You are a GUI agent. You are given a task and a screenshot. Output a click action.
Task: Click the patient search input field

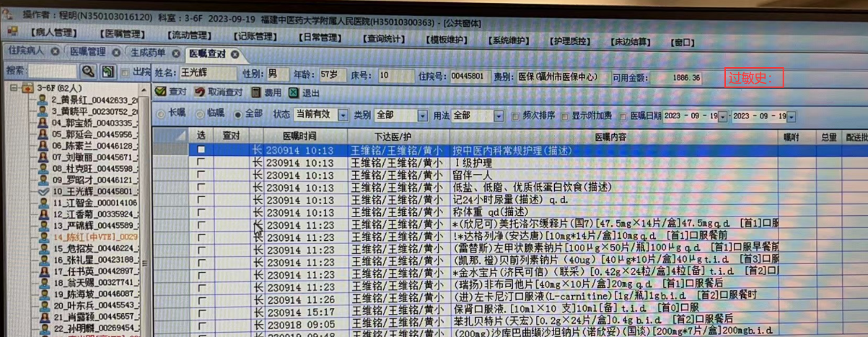pyautogui.click(x=53, y=71)
